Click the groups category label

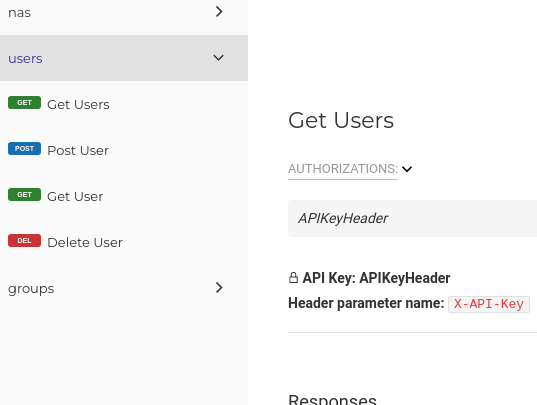point(31,289)
